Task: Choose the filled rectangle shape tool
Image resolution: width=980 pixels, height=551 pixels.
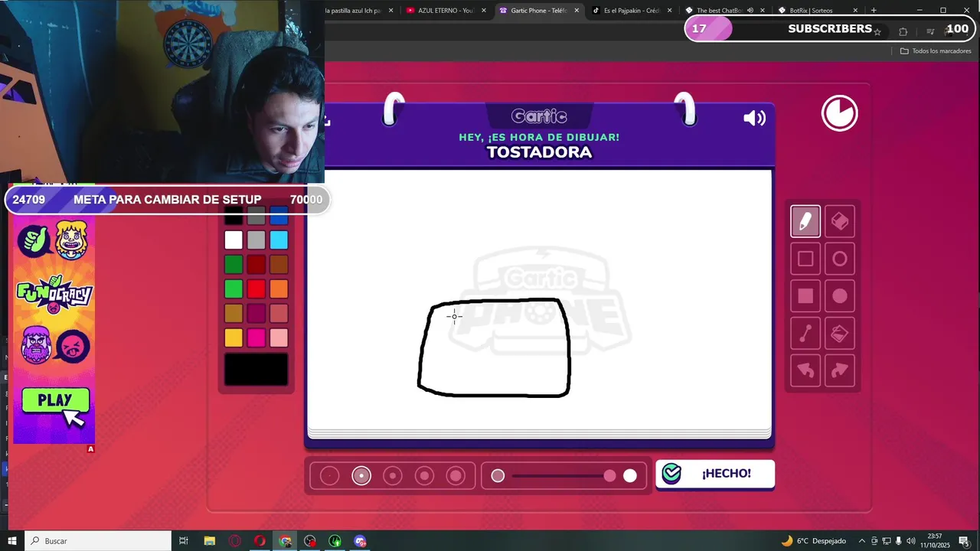Action: point(805,296)
